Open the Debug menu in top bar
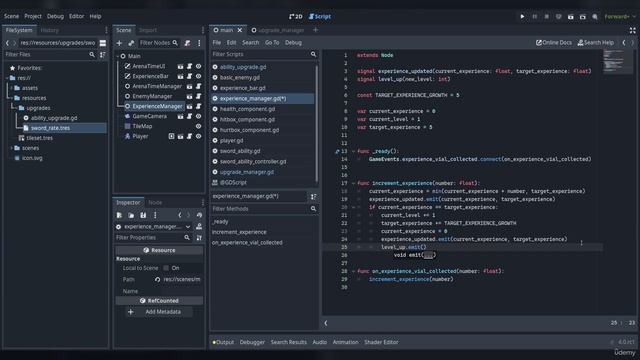Viewport: 640px width, 360px height. 55,16
